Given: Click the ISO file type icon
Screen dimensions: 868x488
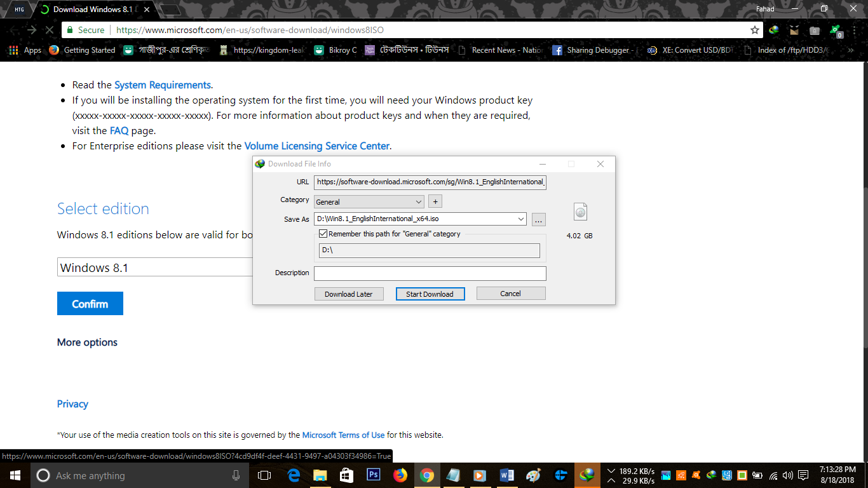Looking at the screenshot, I should (x=580, y=212).
